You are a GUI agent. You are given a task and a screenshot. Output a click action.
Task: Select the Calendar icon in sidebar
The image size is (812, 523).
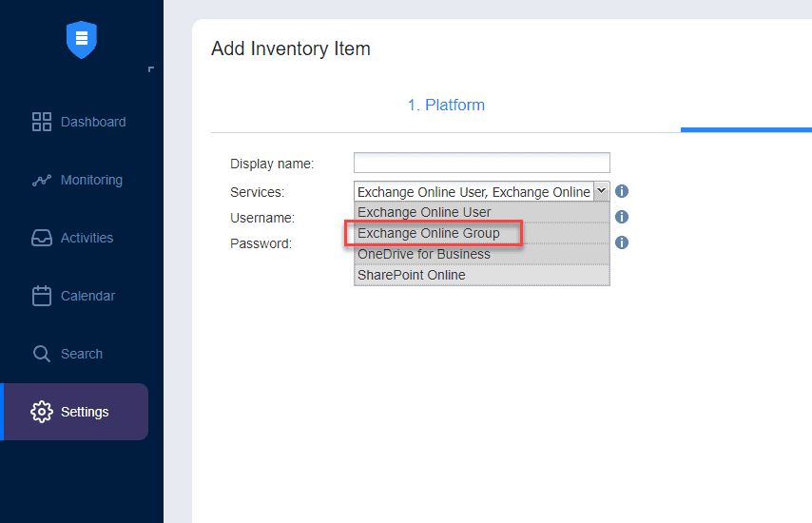pos(42,296)
